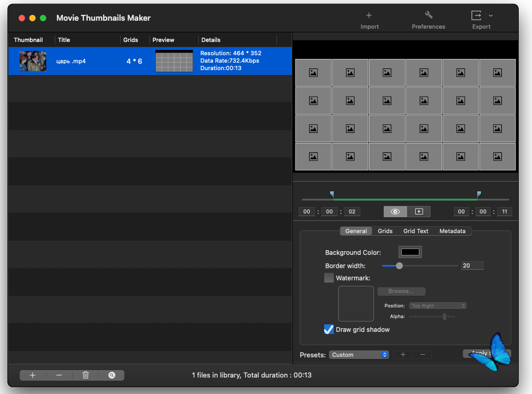Open the Metadata tab
Image resolution: width=532 pixels, height=394 pixels.
pos(452,231)
